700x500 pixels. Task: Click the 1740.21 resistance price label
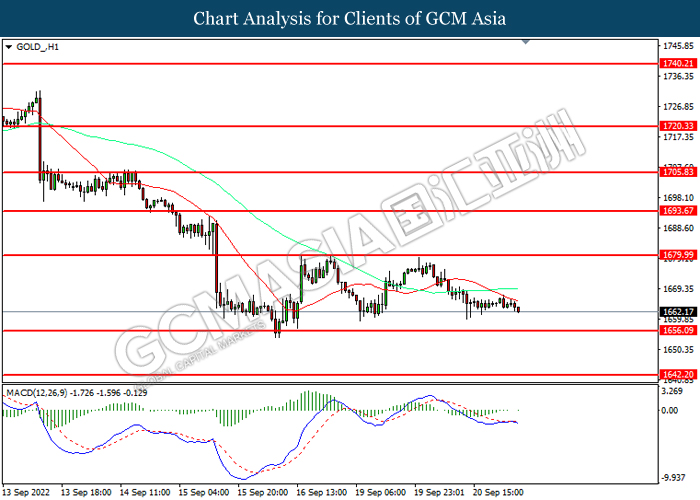678,64
